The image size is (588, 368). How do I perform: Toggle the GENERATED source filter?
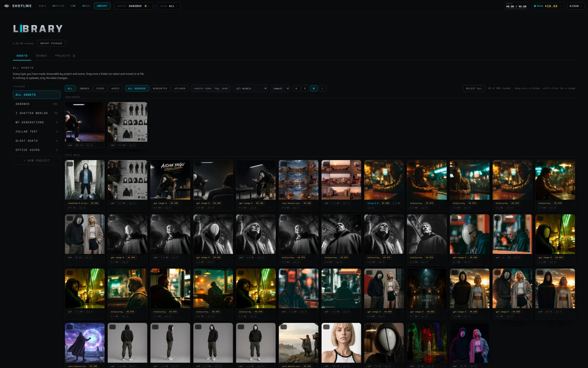(x=160, y=88)
